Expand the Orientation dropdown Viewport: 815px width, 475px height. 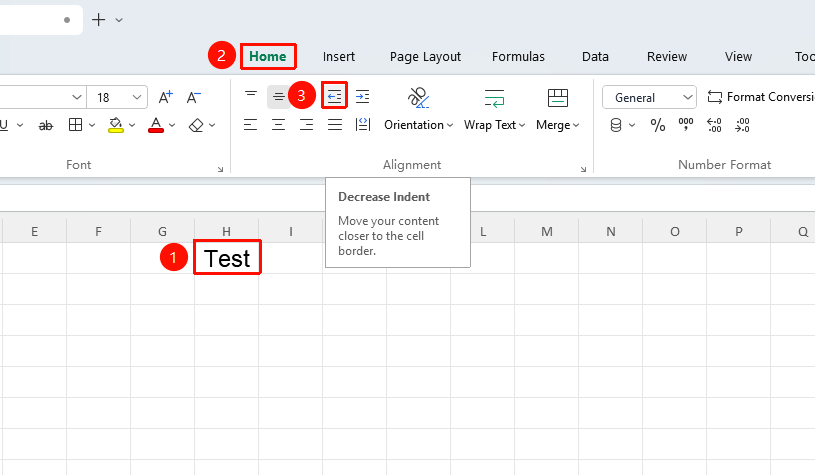[450, 125]
